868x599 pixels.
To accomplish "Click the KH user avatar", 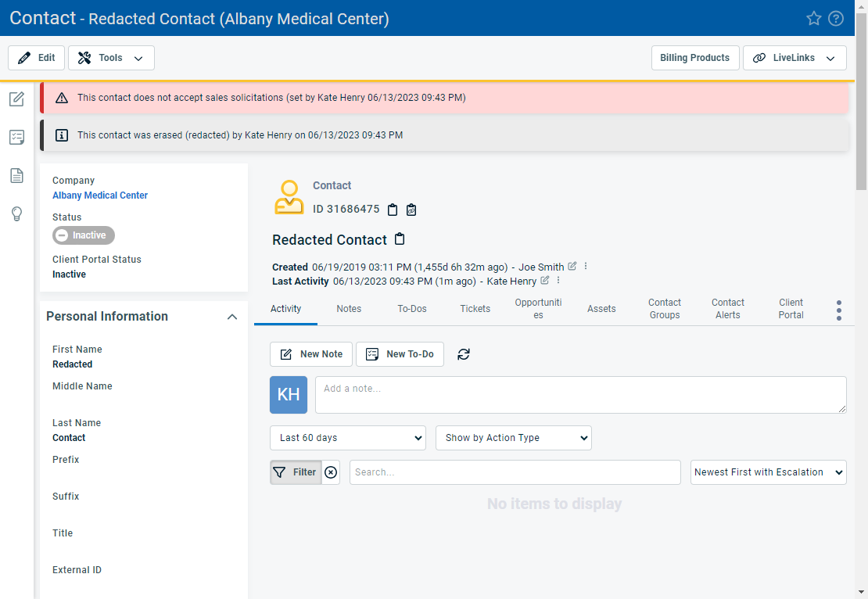I will coord(289,395).
